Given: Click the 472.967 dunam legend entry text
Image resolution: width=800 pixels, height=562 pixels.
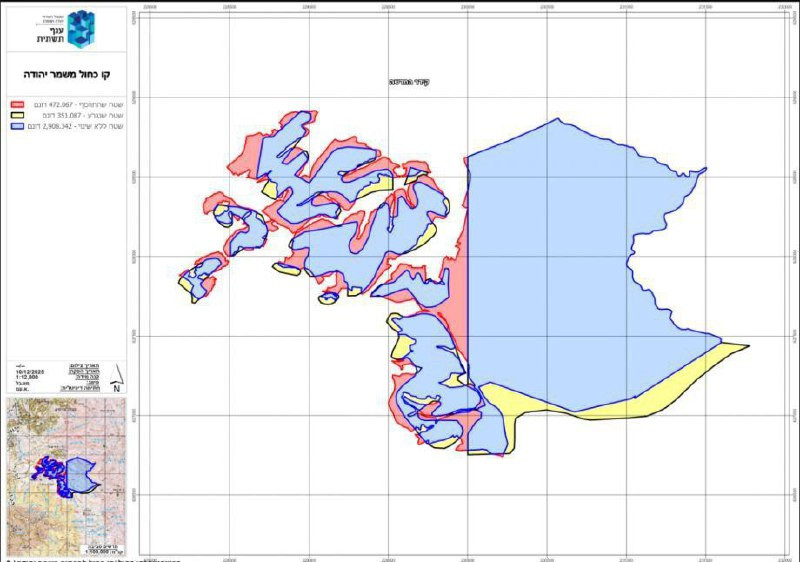Looking at the screenshot, I should click(x=79, y=105).
